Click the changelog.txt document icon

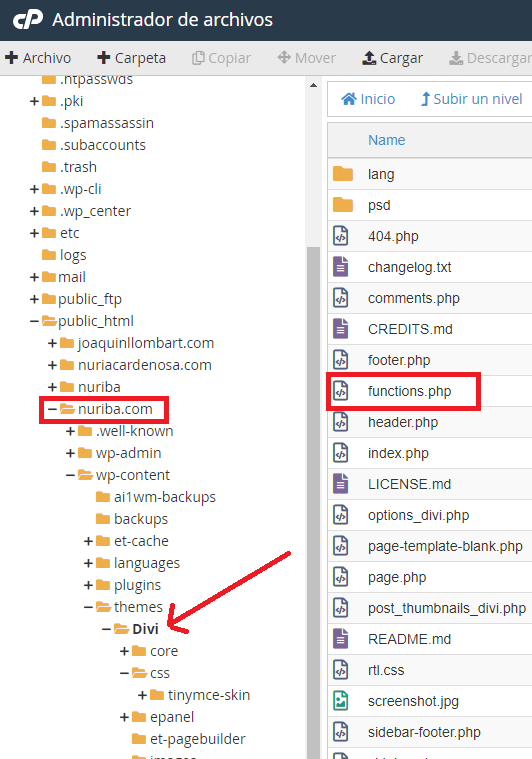pos(341,267)
